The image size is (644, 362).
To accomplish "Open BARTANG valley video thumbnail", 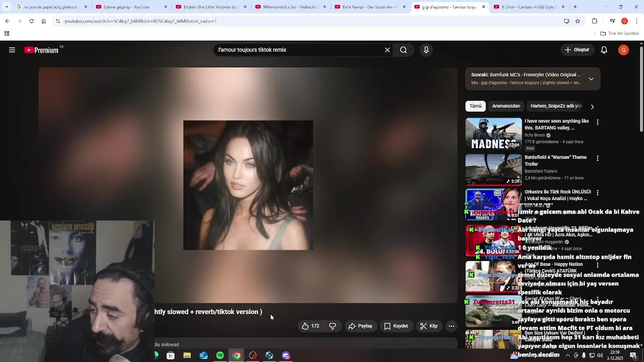I will [494, 134].
